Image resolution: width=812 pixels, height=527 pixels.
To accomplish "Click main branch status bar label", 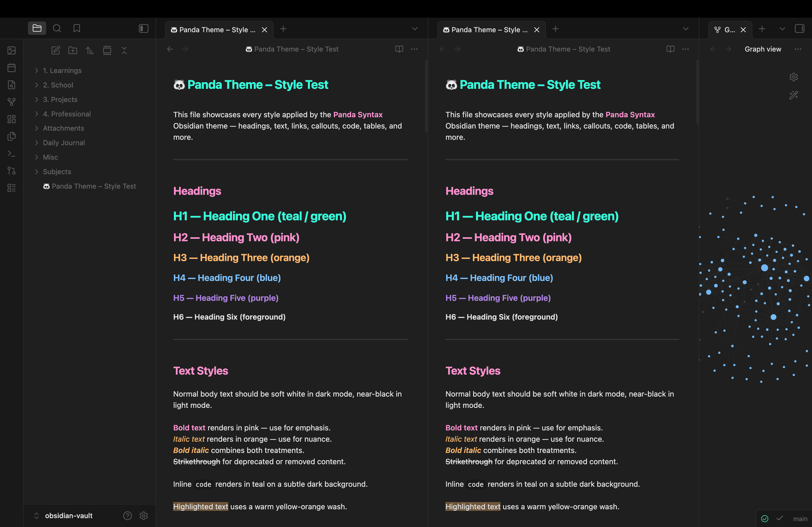I will (800, 519).
